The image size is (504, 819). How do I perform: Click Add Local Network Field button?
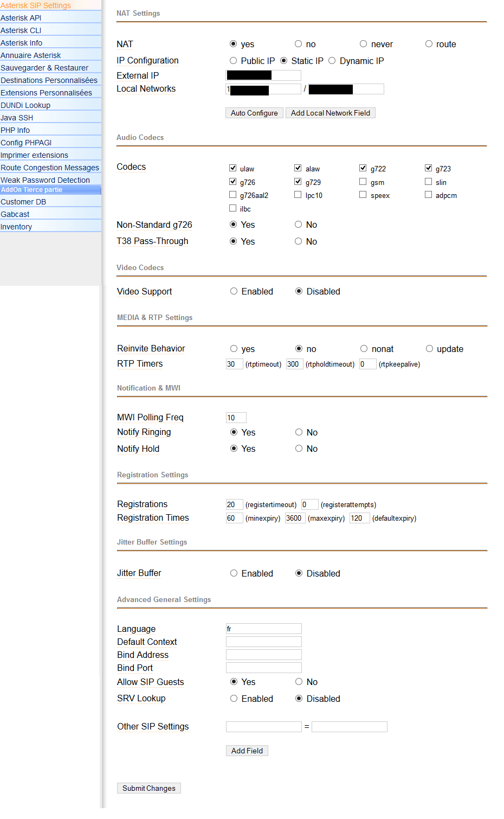(331, 113)
